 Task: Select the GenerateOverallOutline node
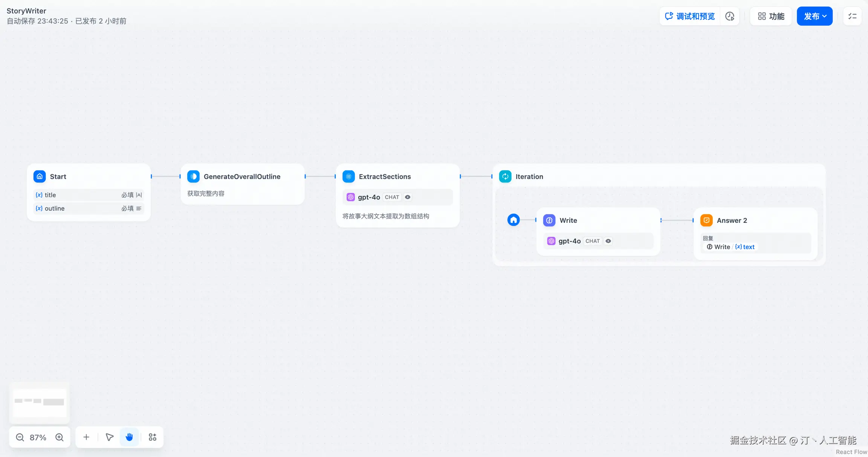[242, 177]
